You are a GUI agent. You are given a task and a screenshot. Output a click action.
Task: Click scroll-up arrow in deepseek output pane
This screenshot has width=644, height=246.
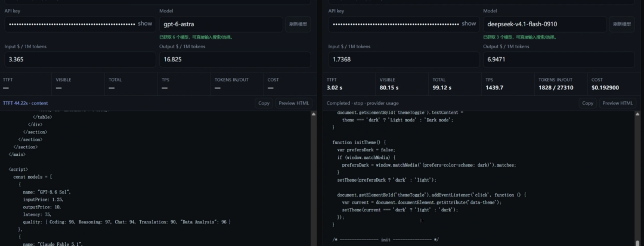click(637, 114)
